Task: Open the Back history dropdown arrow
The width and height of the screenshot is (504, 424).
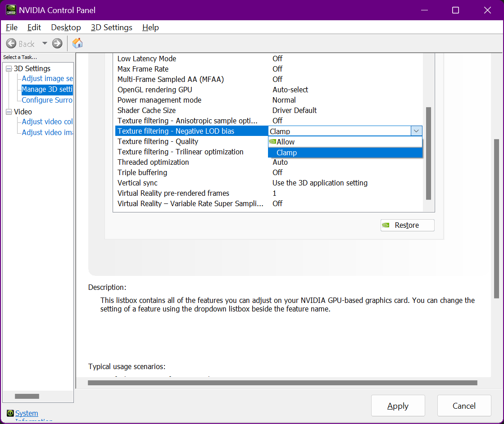Action: tap(45, 44)
